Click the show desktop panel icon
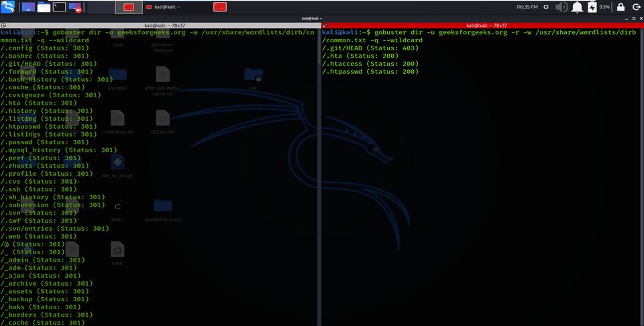This screenshot has width=644, height=326. (28, 7)
